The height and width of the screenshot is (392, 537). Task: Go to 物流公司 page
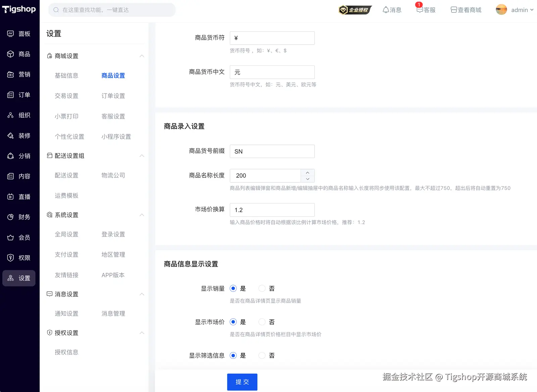coord(113,175)
